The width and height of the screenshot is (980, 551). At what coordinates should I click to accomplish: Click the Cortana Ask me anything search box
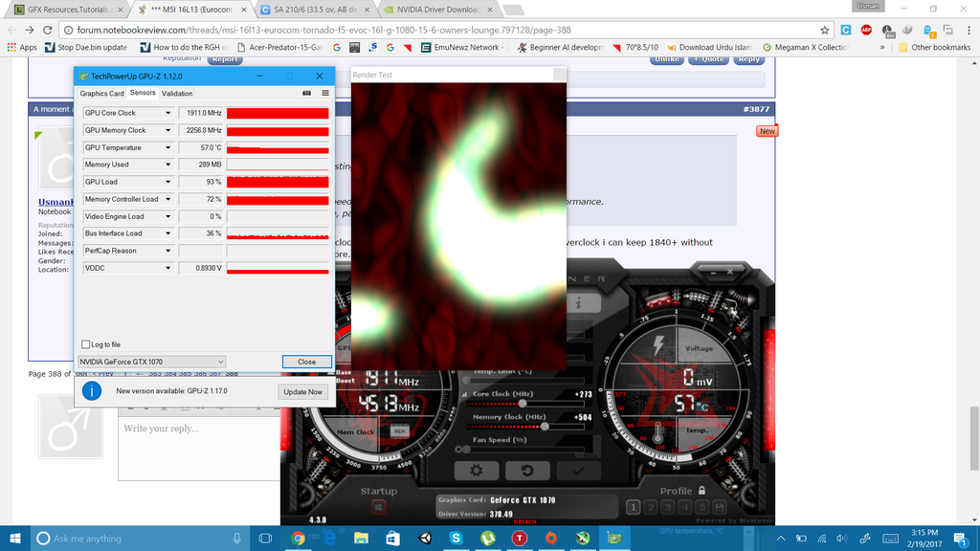(x=139, y=539)
